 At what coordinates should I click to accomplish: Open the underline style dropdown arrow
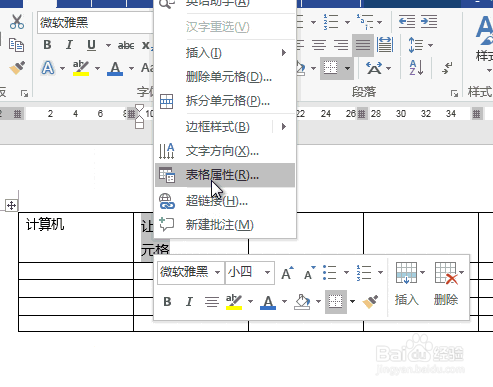pyautogui.click(x=108, y=45)
